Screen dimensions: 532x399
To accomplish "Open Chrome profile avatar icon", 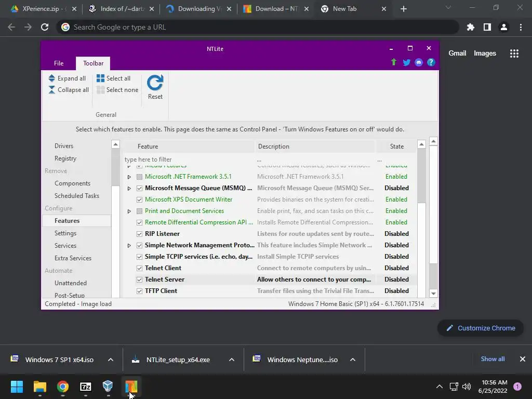I will click(x=504, y=27).
